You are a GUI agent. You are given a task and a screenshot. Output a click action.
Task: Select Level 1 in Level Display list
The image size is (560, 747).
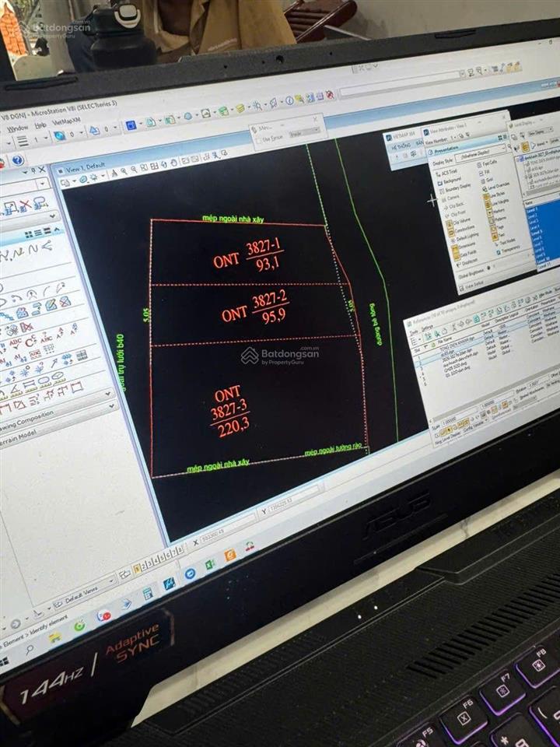pos(531,209)
